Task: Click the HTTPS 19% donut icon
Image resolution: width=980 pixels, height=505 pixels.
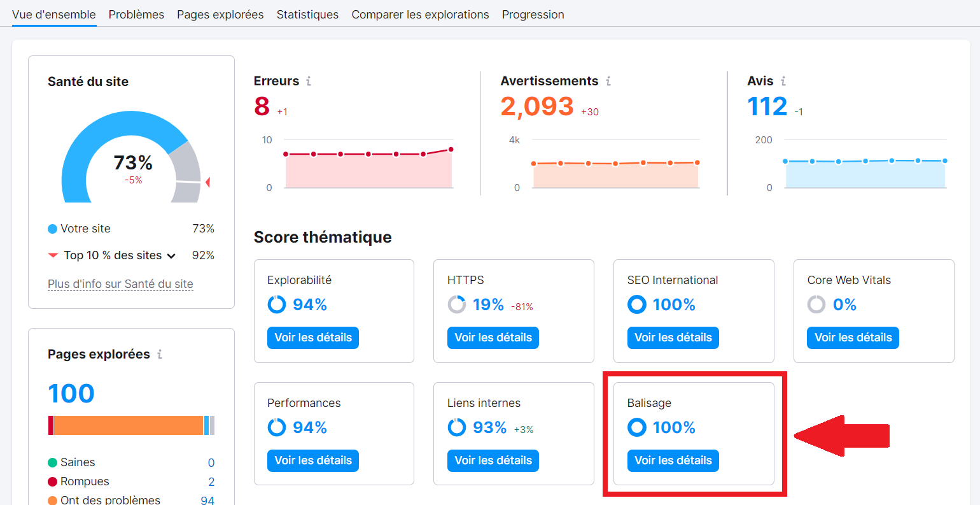Action: click(457, 304)
